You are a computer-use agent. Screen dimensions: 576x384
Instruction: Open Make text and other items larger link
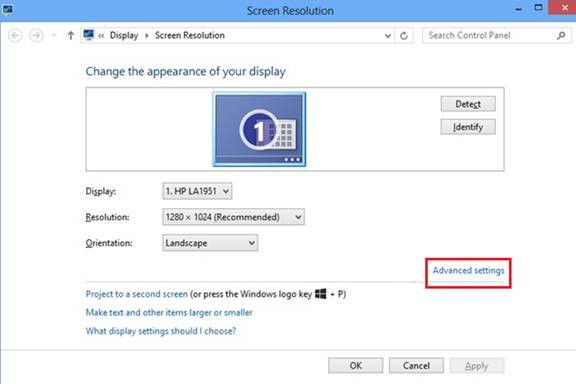tap(169, 312)
